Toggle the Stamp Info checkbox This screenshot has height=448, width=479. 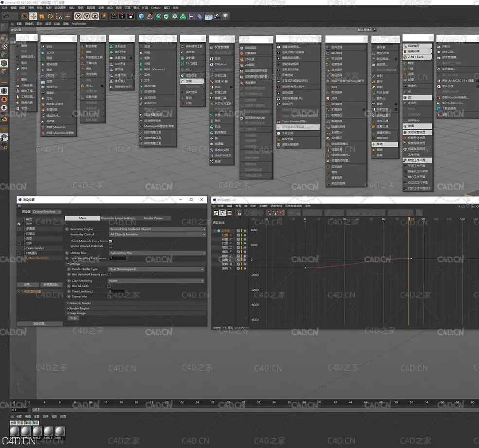click(x=109, y=296)
